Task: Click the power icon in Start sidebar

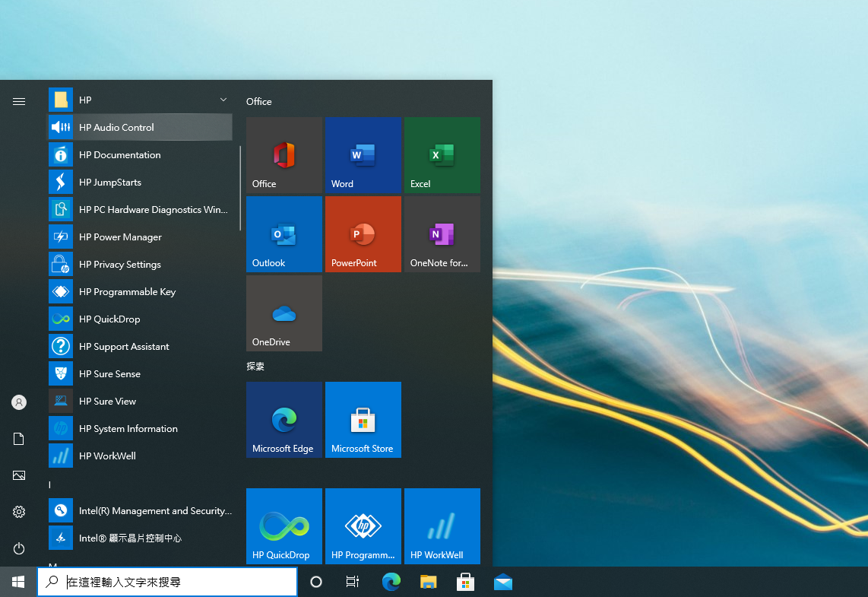Action: tap(19, 548)
